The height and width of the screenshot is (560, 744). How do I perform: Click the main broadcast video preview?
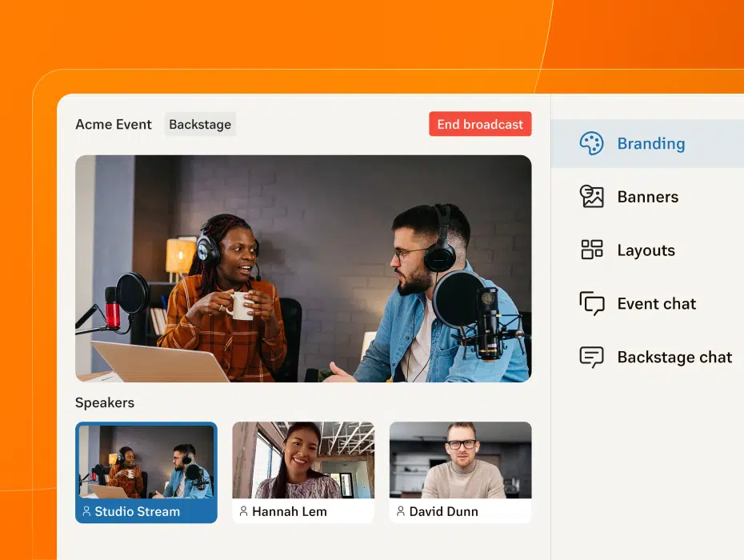point(303,268)
